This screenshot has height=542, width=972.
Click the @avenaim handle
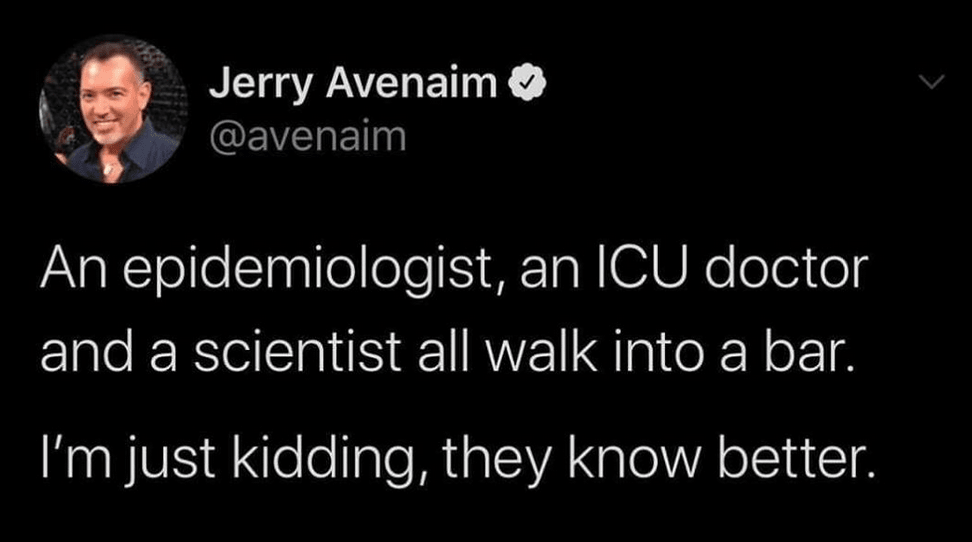(308, 136)
